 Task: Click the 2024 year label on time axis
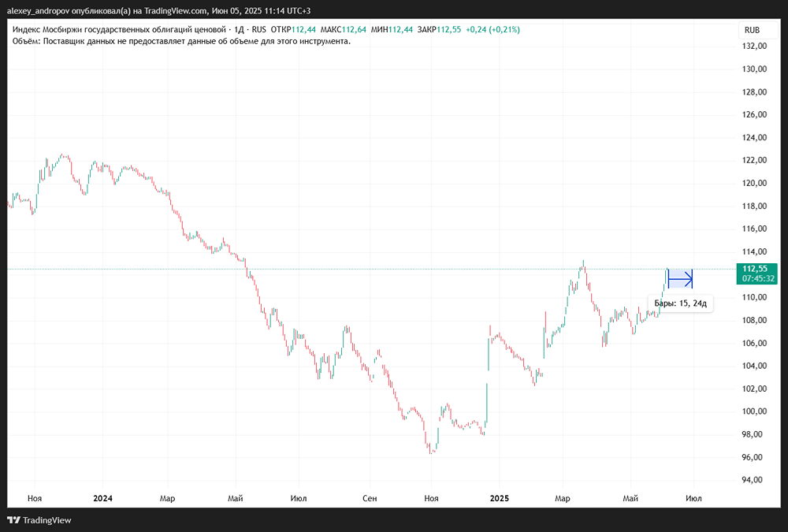103,498
